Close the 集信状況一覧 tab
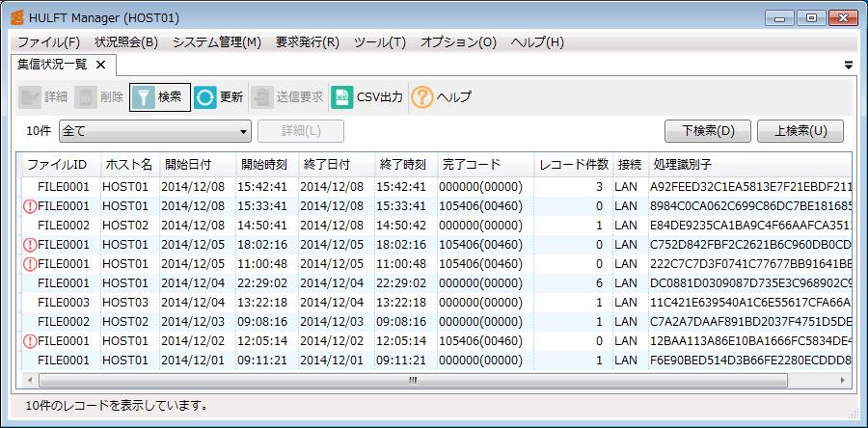This screenshot has height=428, width=868. pyautogui.click(x=100, y=65)
